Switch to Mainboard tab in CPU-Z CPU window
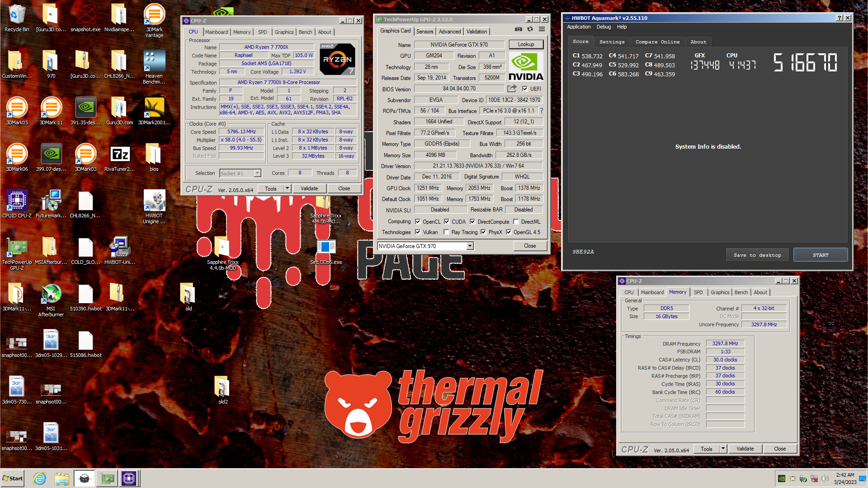868x488 pixels. click(x=217, y=32)
